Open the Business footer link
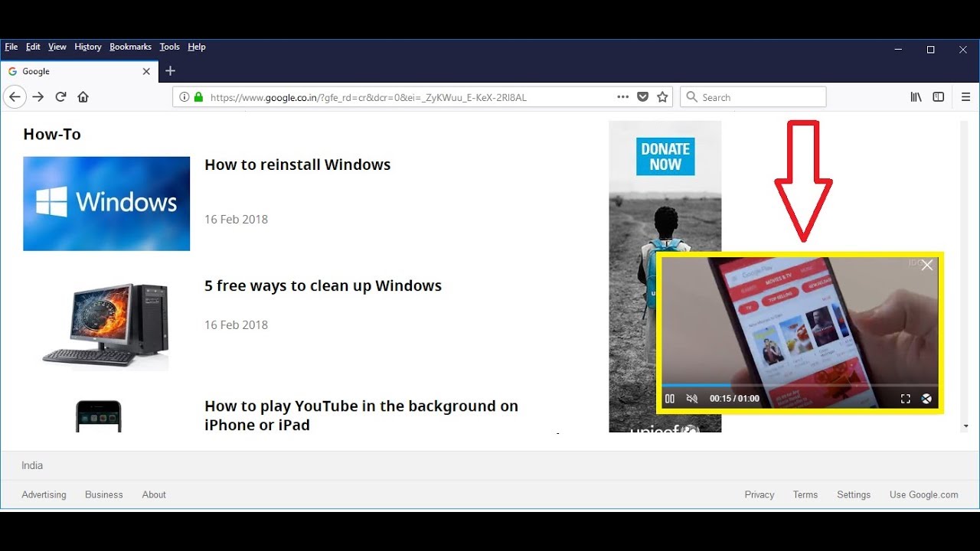The height and width of the screenshot is (551, 980). click(104, 494)
